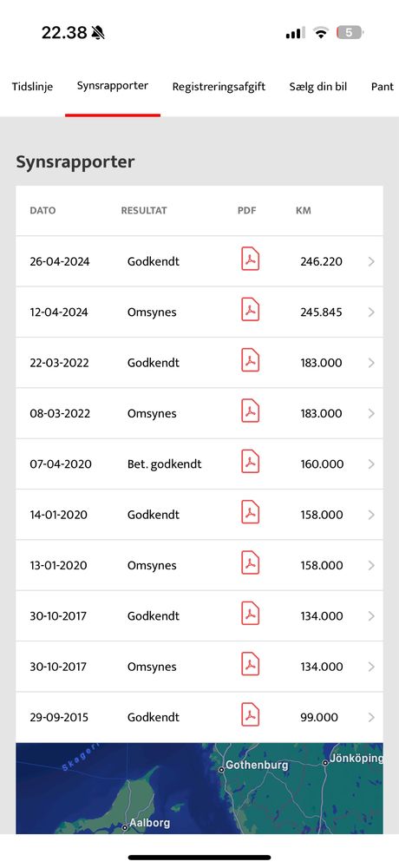Expand the 29-09-2015 row chevron
Screen dimensions: 399x868
coord(371,718)
